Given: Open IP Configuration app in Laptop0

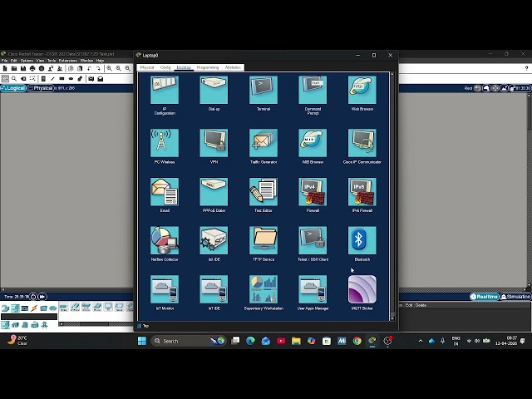Looking at the screenshot, I should [165, 90].
